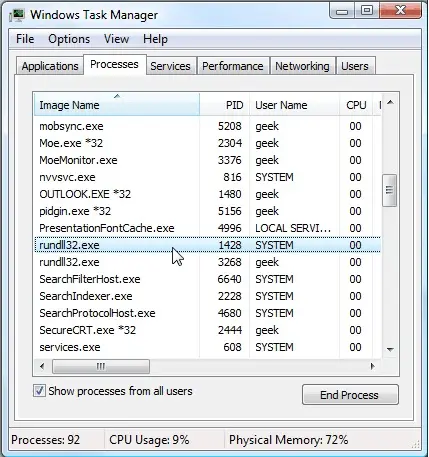Close the Windows Task Manager window
429x457 pixels.
click(400, 11)
